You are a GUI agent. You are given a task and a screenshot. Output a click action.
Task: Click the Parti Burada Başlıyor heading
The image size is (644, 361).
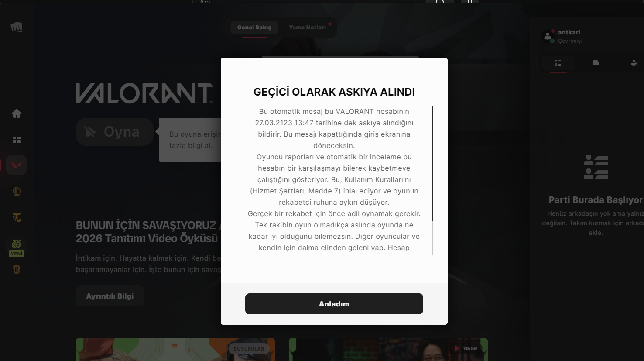[x=596, y=200]
